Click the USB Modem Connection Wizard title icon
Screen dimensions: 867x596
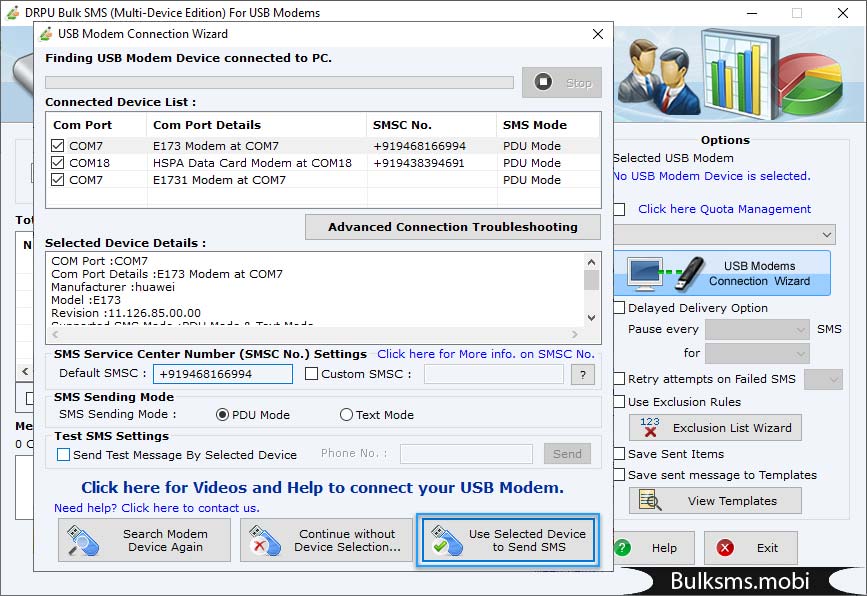(x=46, y=34)
